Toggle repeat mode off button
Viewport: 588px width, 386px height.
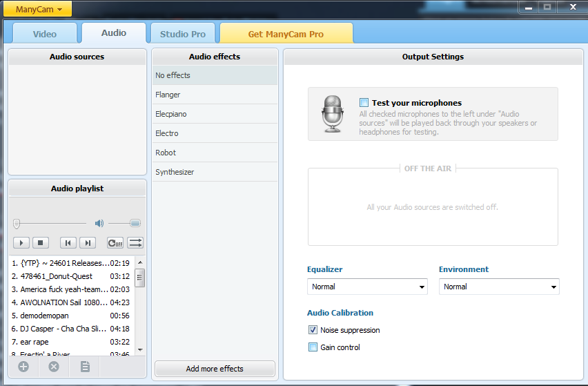115,243
